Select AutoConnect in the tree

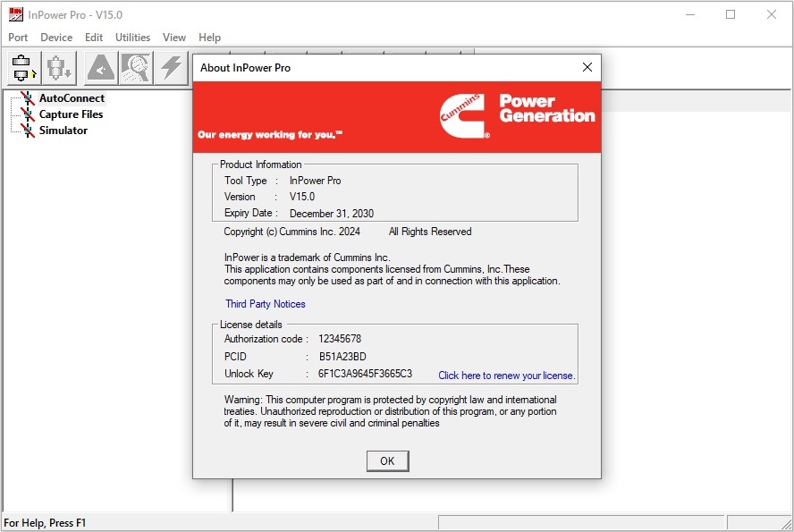point(72,98)
